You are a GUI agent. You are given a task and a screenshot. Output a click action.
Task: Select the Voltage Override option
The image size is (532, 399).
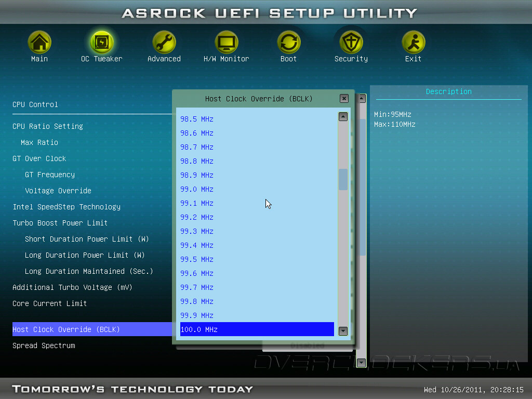coord(58,191)
